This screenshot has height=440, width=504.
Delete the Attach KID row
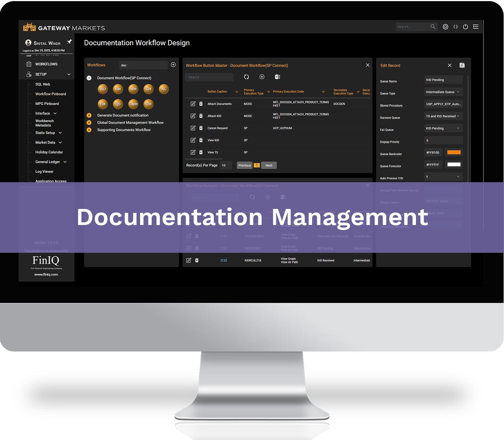(x=201, y=116)
